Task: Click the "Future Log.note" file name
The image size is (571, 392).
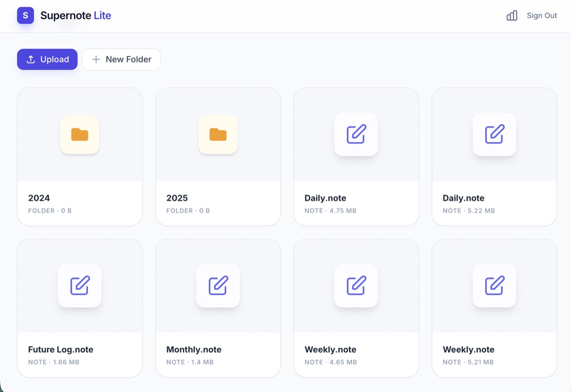Action: [61, 350]
